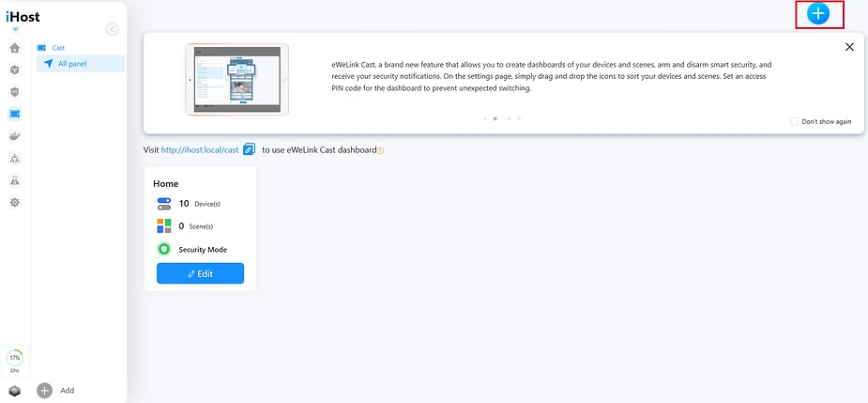Click the info icon after eWeLink Cast dashboard
Viewport: 868px width, 403px height.
[x=381, y=150]
